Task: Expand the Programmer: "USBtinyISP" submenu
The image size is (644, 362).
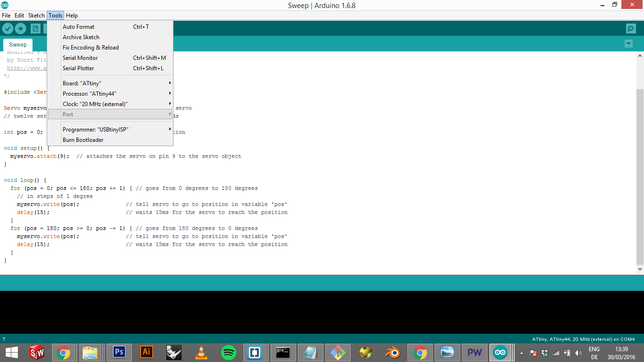Action: coord(110,130)
